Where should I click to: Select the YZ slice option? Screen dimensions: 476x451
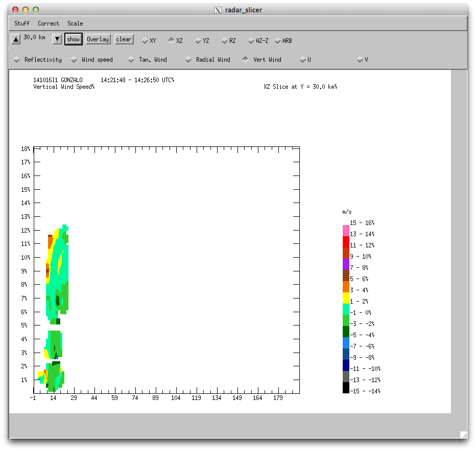[202, 41]
